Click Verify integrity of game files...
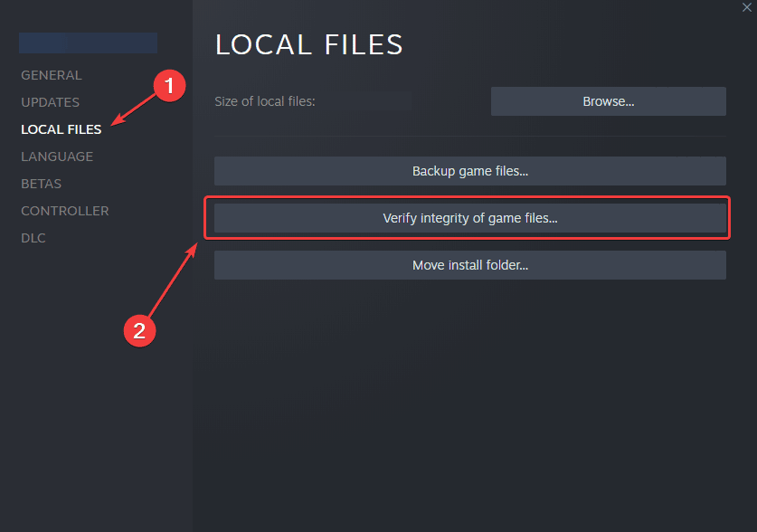 tap(469, 218)
